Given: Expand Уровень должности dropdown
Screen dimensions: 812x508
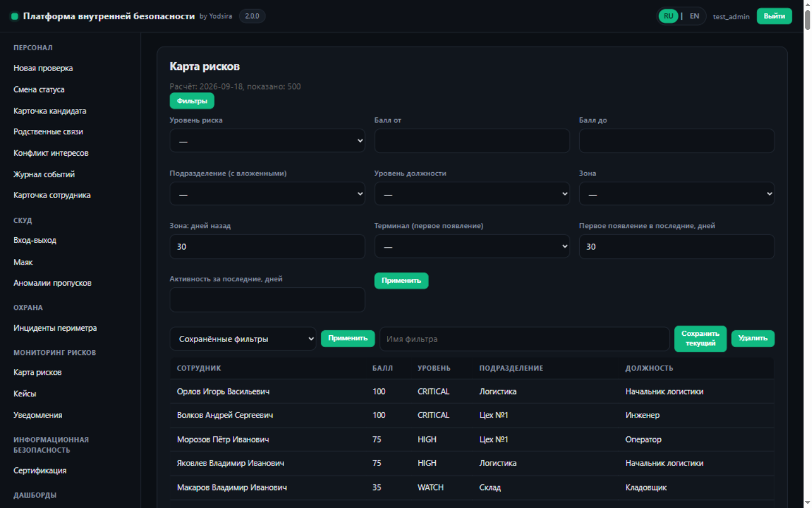Looking at the screenshot, I should (x=472, y=194).
